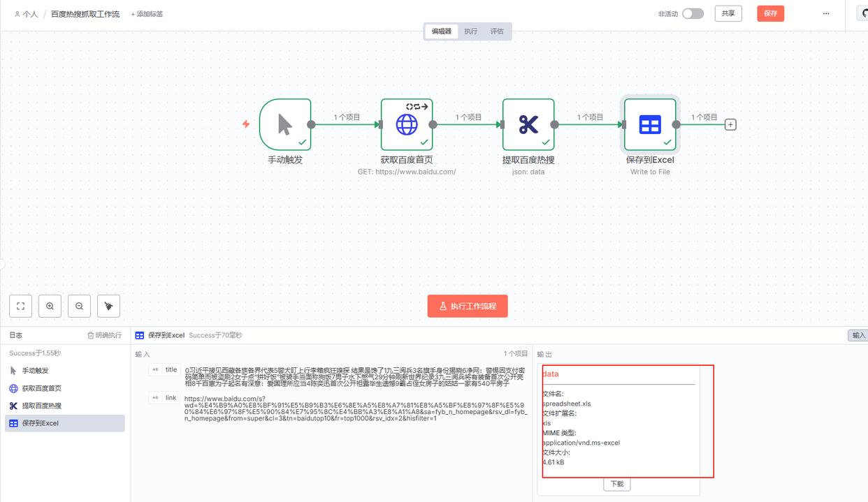868x502 pixels.
Task: Switch to the 执行 tab
Action: click(471, 31)
